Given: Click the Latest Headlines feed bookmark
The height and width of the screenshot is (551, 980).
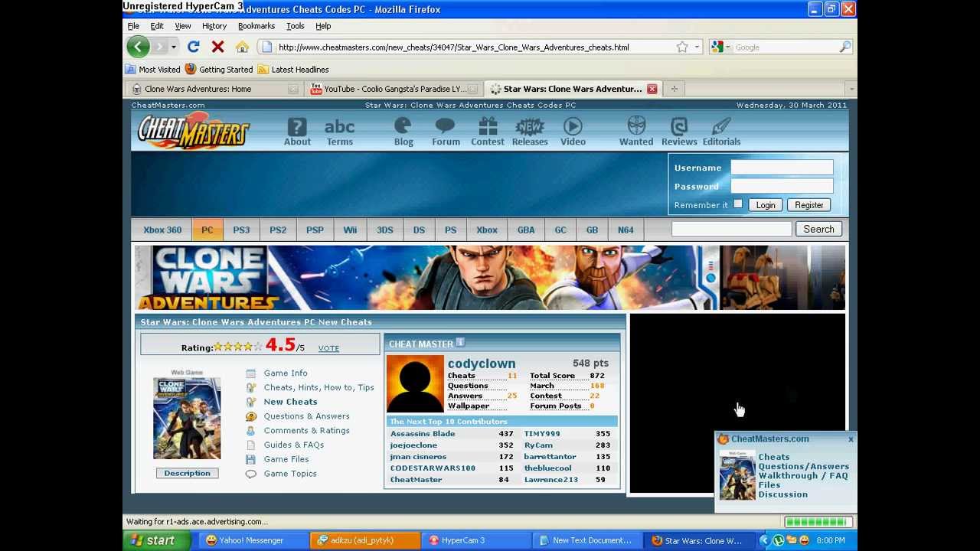Looking at the screenshot, I should [x=293, y=70].
